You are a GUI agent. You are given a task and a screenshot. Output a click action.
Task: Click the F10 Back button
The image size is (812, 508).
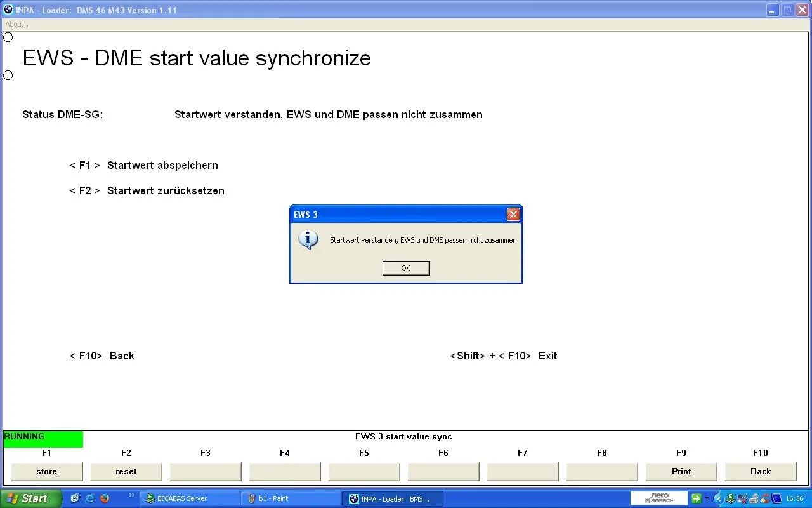[761, 471]
